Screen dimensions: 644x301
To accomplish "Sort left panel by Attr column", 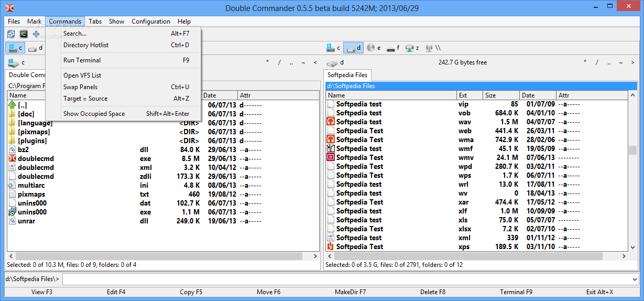I will pyautogui.click(x=278, y=95).
